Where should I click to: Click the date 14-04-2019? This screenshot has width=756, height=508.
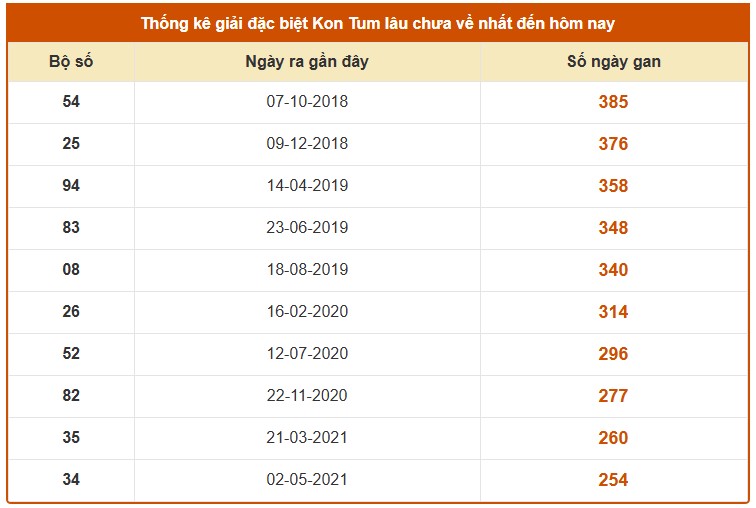(x=307, y=186)
